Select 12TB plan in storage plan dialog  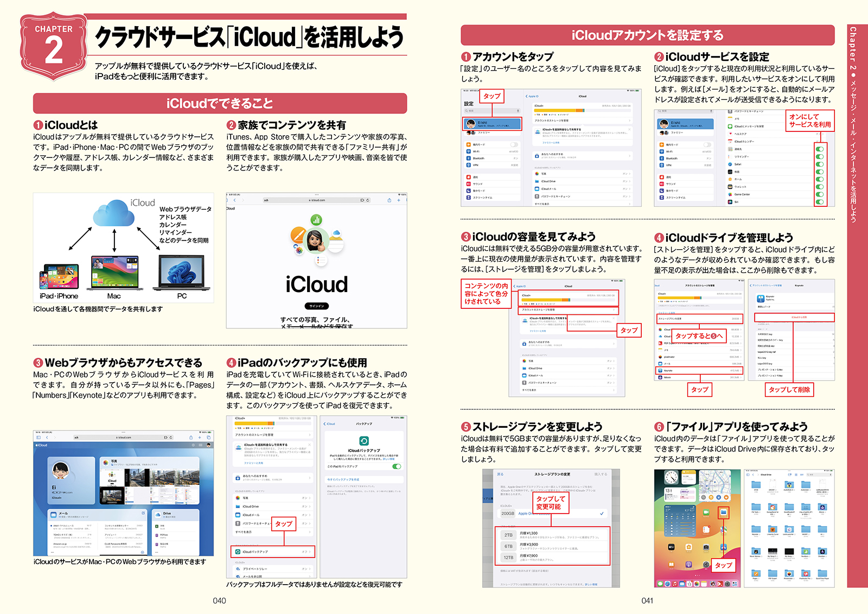coord(552,558)
